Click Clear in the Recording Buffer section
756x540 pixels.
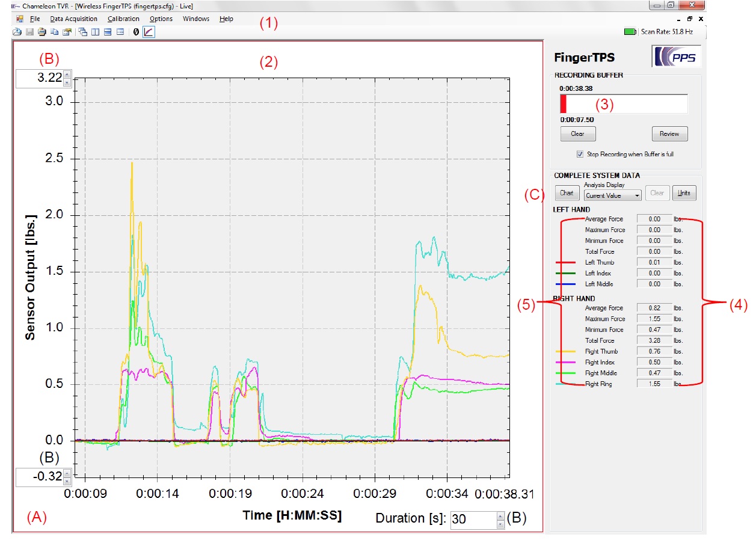click(577, 133)
